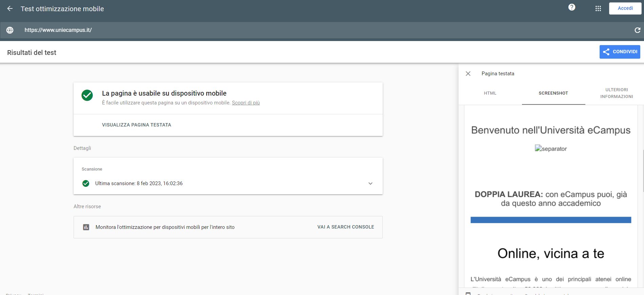This screenshot has height=295, width=644.
Task: Click the broken separator image icon
Action: click(538, 148)
